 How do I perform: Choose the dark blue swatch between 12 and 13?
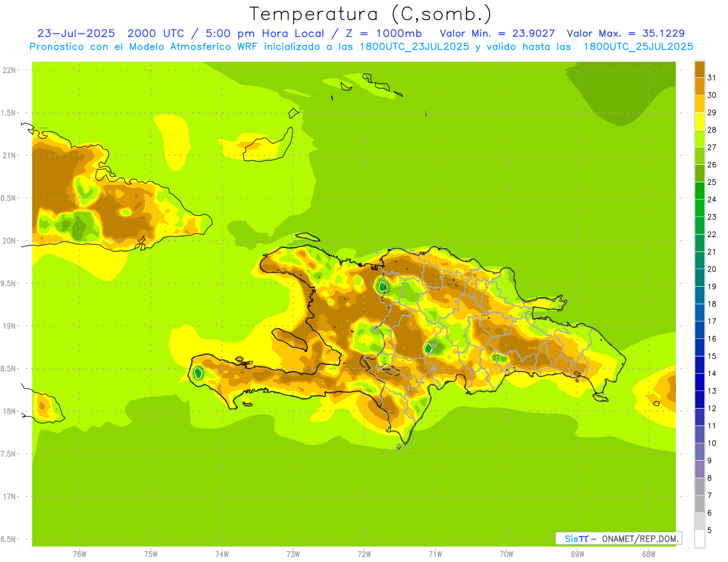tap(699, 400)
